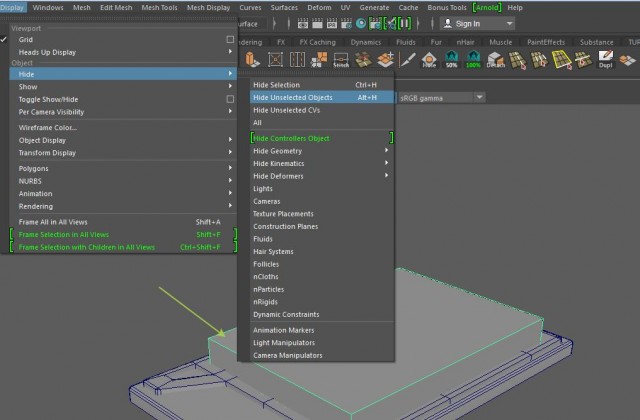640x420 pixels.
Task: Choose Texture Placements entry
Action: click(x=322, y=214)
